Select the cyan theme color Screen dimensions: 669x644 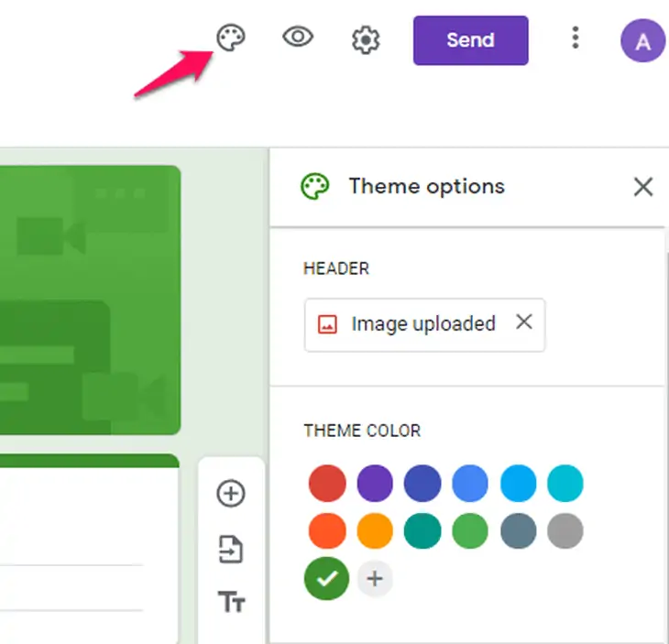[565, 483]
